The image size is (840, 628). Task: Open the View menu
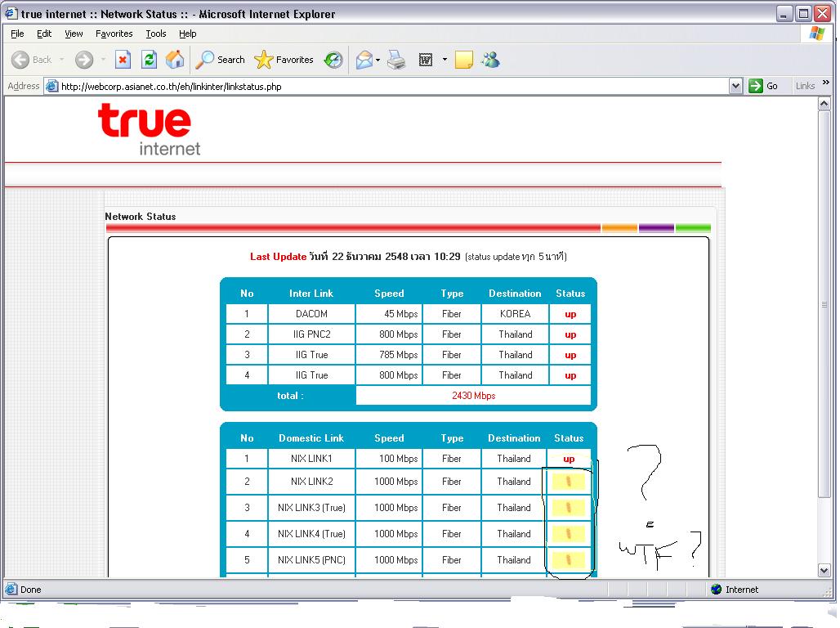pyautogui.click(x=74, y=34)
